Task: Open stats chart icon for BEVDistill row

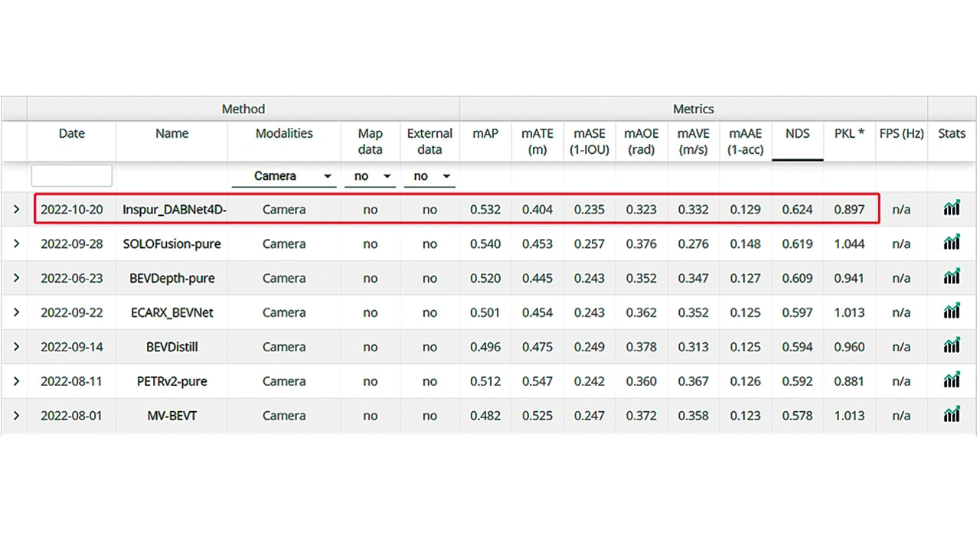Action: click(x=952, y=346)
